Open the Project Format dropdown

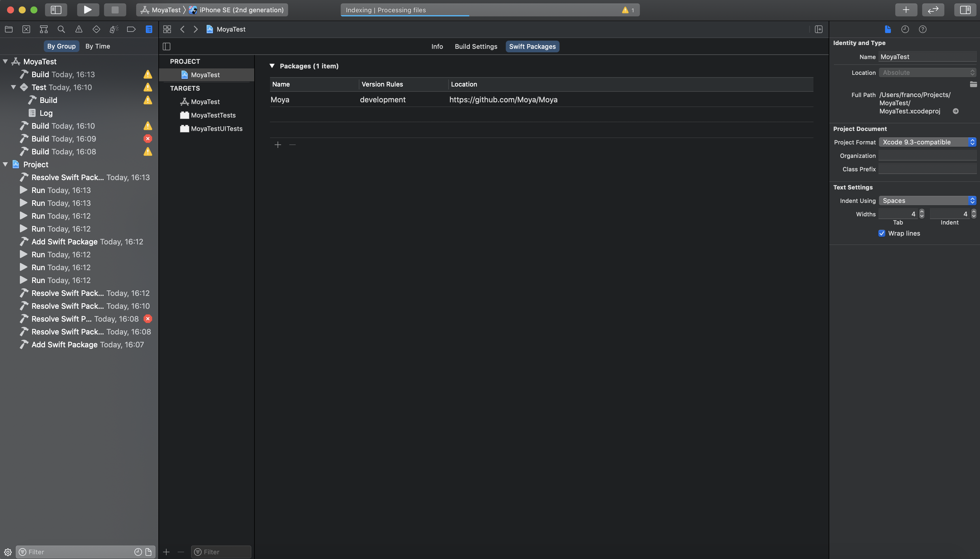(927, 142)
